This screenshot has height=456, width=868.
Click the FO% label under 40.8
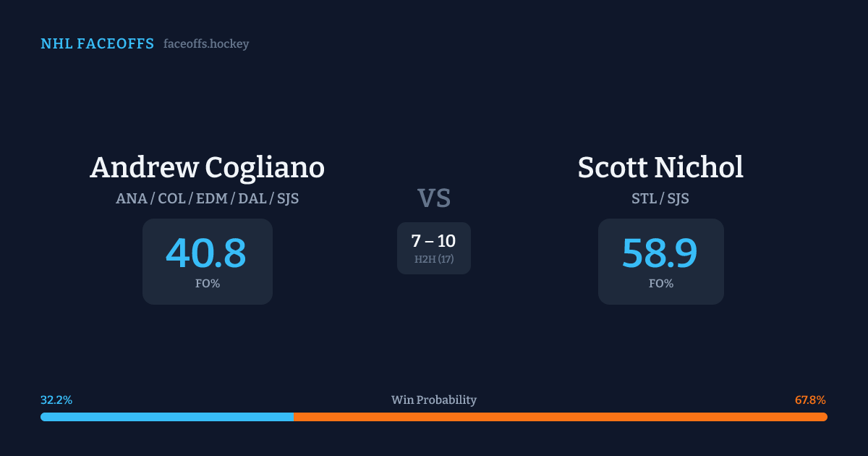[207, 284]
